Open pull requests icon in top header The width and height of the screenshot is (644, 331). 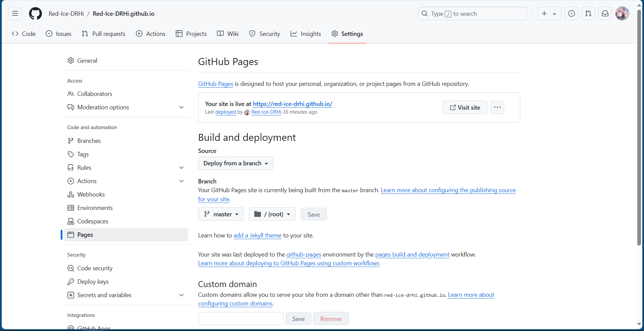(x=588, y=14)
